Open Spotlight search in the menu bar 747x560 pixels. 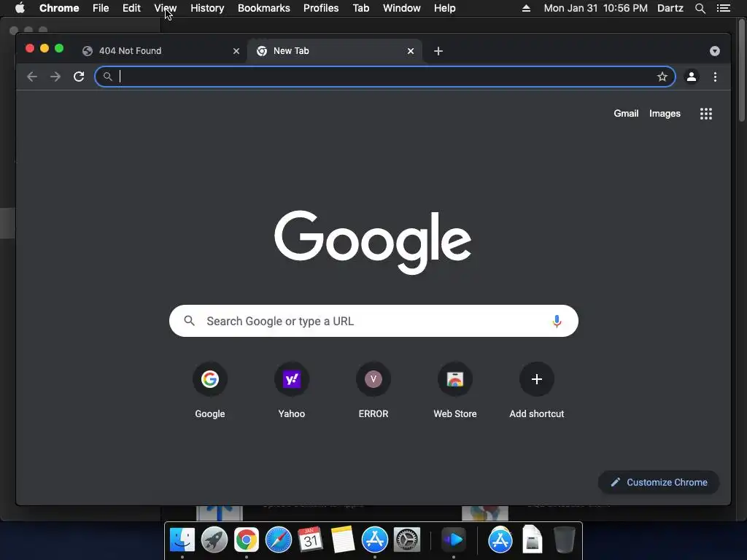click(700, 8)
